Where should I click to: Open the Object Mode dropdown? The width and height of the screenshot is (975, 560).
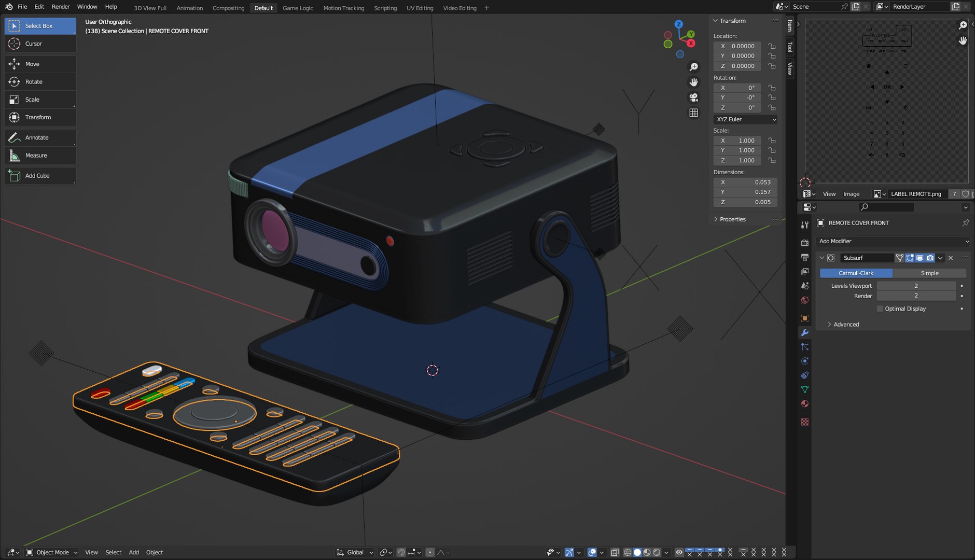pos(52,552)
